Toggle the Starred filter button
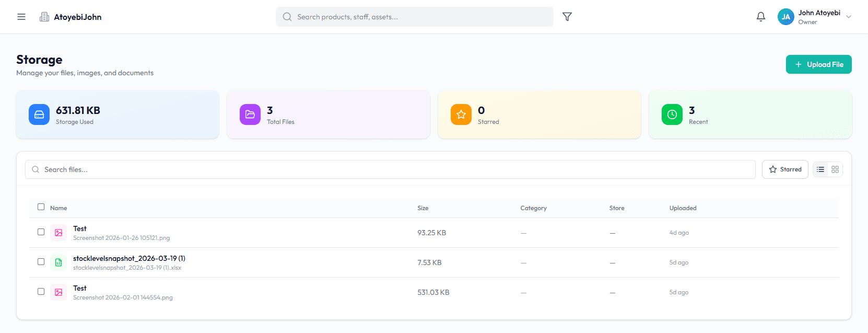This screenshot has width=868, height=333. tap(785, 169)
